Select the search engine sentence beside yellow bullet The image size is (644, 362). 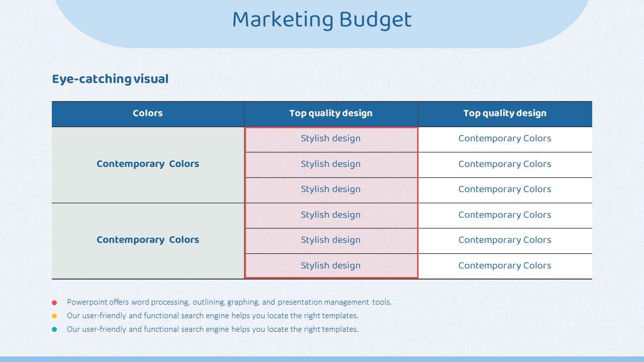click(213, 316)
